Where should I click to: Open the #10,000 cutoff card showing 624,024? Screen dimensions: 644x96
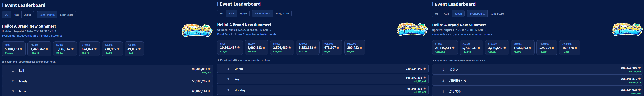89,49
